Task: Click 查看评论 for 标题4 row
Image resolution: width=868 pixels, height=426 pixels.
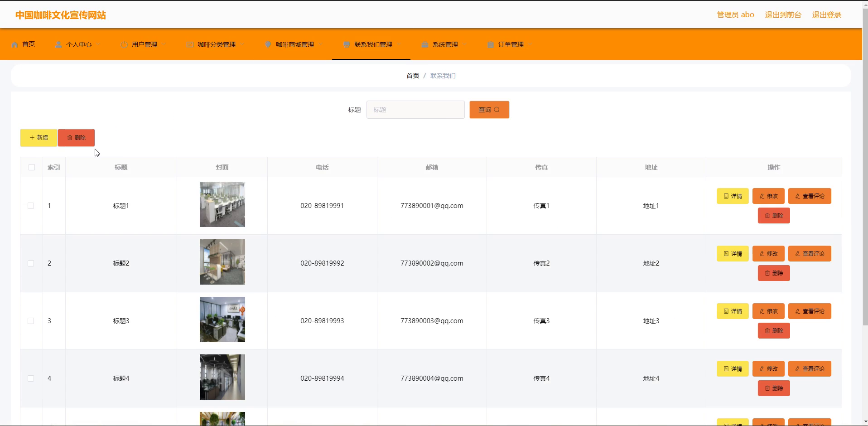Action: 810,369
